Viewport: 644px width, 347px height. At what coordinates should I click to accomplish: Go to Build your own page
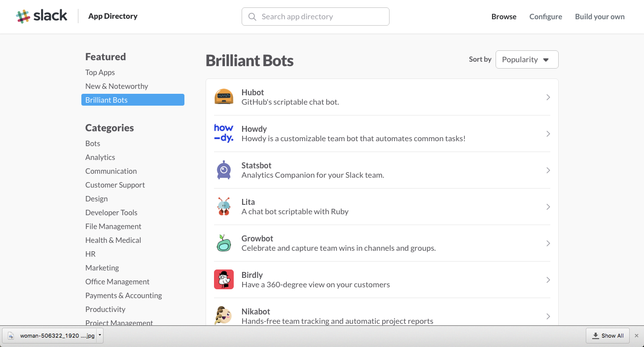[x=600, y=16]
